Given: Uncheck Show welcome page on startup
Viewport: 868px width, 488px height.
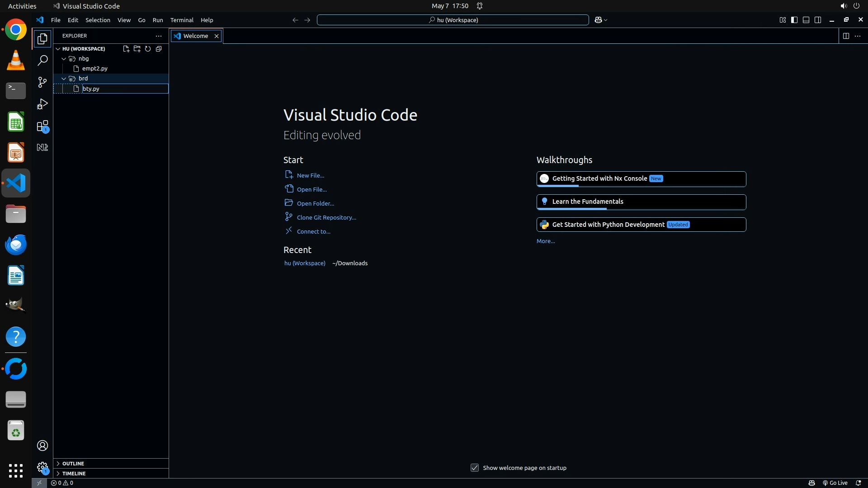Looking at the screenshot, I should point(474,468).
